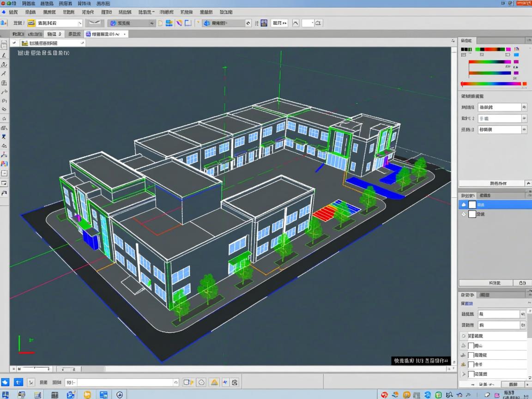The image size is (532, 399).
Task: Click the yellow warning triangle icon in bottom toolbar
Action: [x=214, y=382]
